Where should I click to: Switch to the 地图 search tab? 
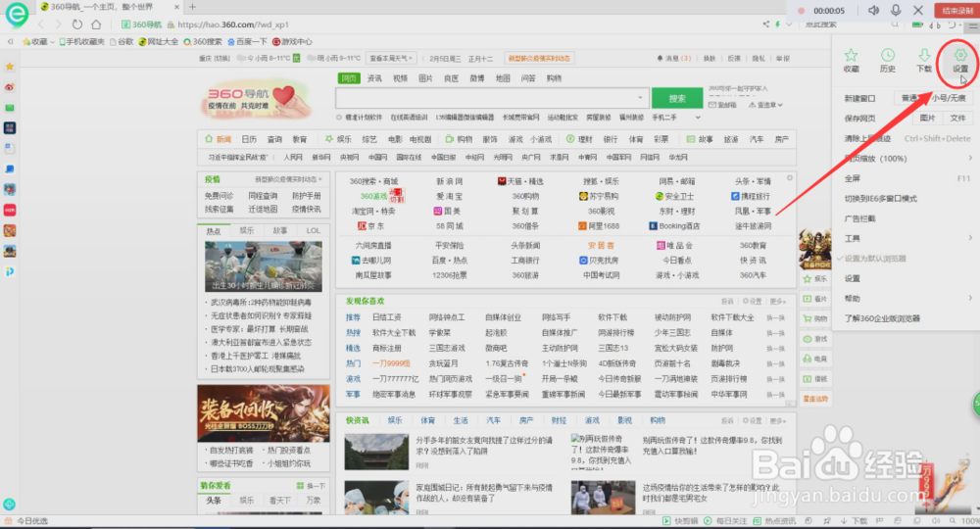pos(503,78)
